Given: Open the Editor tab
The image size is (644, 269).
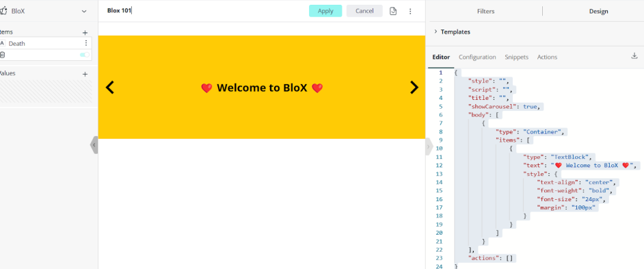Looking at the screenshot, I should tap(441, 57).
